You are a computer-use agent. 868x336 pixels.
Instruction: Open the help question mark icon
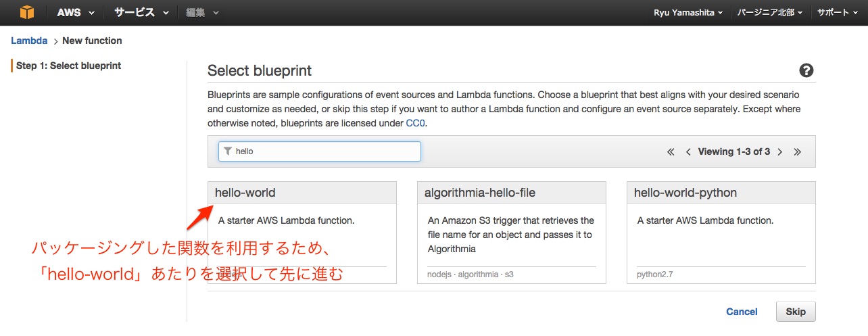(x=806, y=70)
